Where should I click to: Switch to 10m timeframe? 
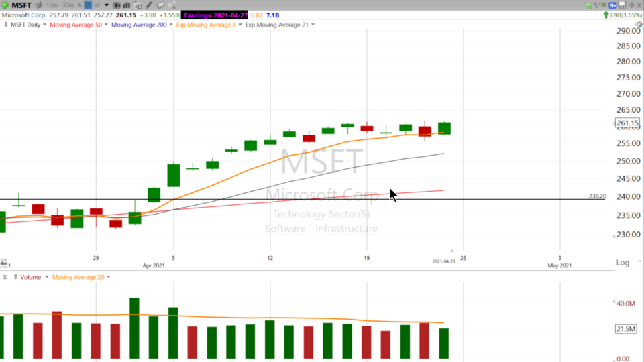pyautogui.click(x=52, y=5)
